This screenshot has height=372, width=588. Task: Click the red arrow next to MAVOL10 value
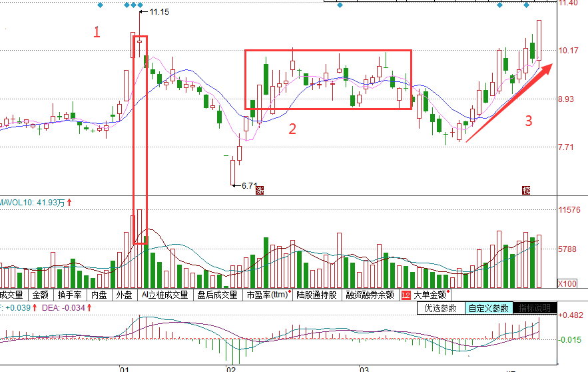[69, 201]
